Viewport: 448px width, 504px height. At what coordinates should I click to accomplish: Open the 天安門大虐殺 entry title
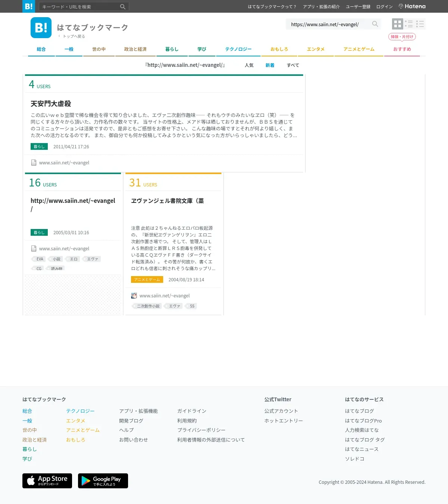(x=51, y=103)
